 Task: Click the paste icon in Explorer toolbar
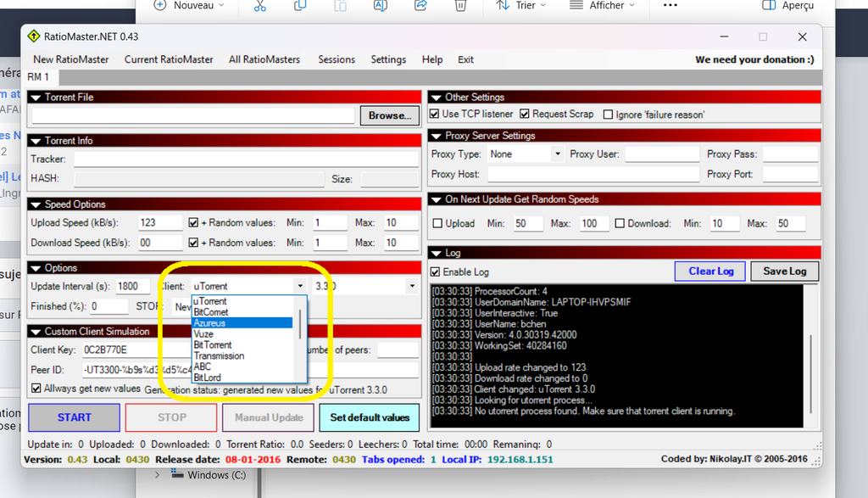coord(341,6)
